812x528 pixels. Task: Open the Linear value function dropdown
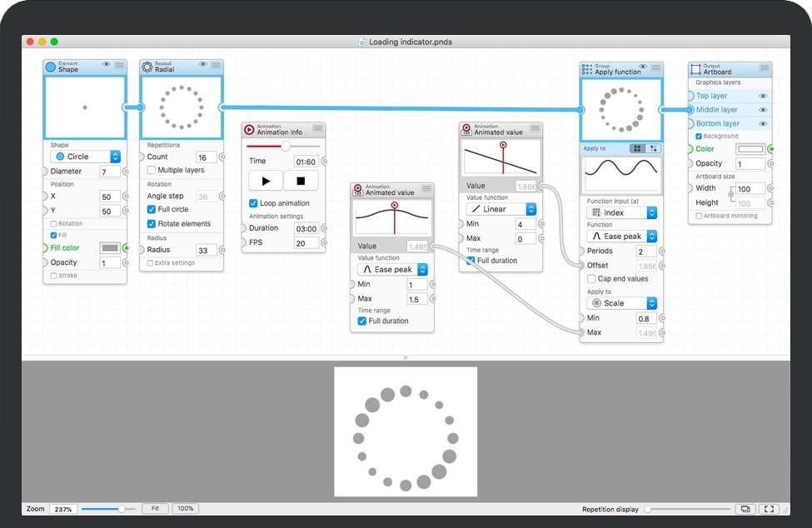[x=500, y=209]
